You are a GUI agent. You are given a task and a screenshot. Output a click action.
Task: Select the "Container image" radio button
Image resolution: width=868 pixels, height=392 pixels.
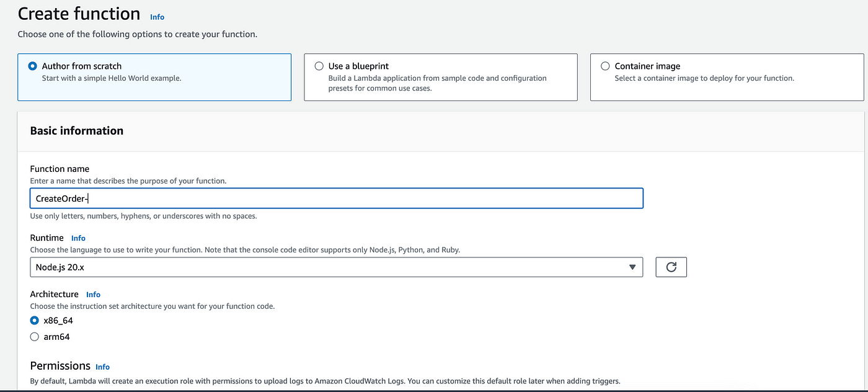(605, 66)
